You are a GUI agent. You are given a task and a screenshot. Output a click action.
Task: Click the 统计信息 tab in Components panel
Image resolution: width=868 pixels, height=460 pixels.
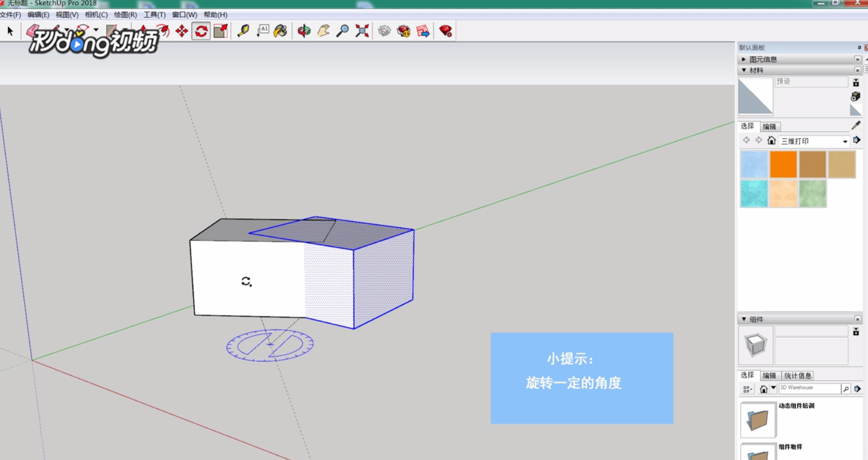click(797, 375)
